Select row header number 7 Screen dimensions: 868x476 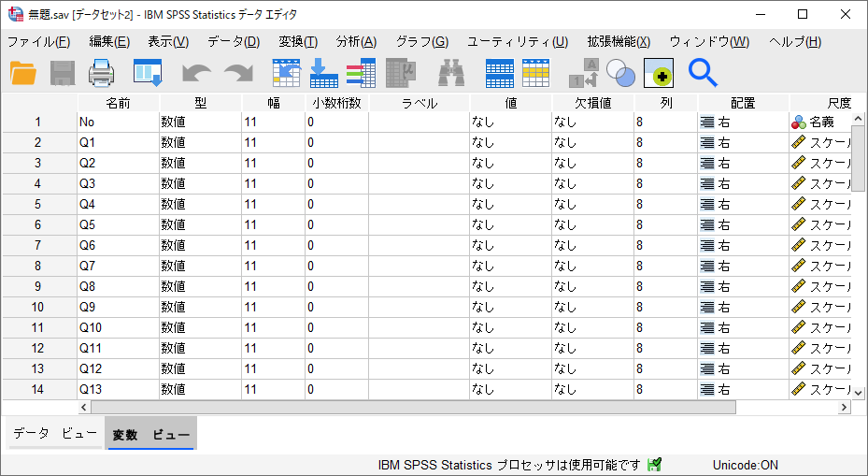click(x=38, y=245)
